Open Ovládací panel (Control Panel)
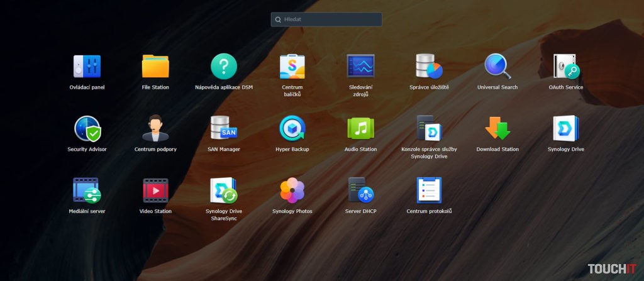Screen dimensions: 644x281 click(x=87, y=66)
